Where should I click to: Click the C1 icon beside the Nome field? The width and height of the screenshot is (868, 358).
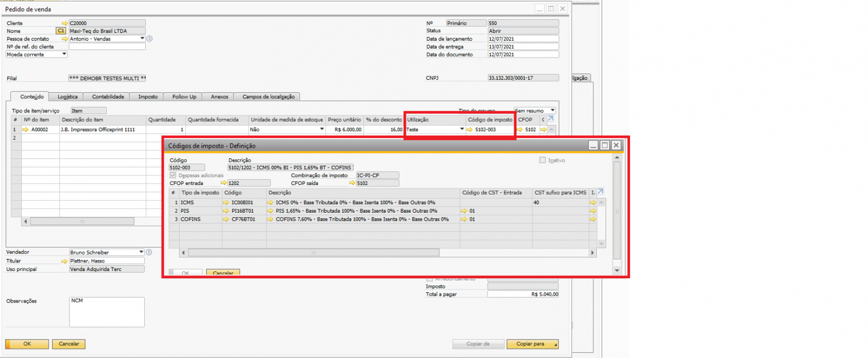[60, 31]
